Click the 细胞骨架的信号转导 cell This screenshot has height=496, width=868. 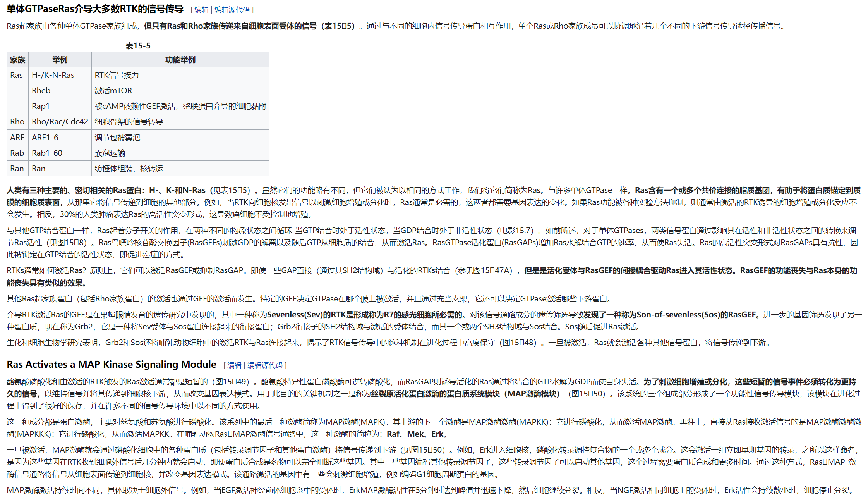coord(180,122)
